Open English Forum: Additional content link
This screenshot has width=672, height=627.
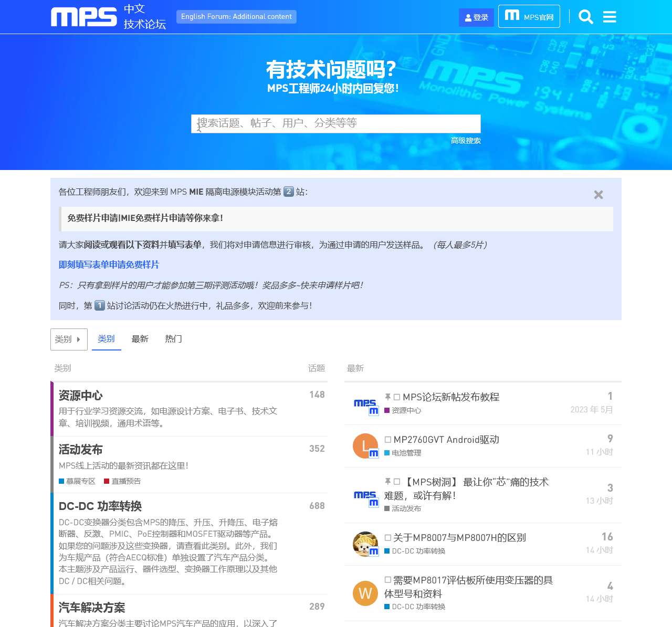pyautogui.click(x=236, y=17)
